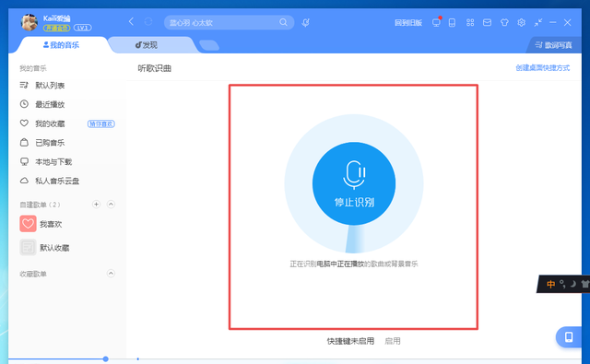Toggle the 中 Chinese input mode indicator
Image resolution: width=590 pixels, height=364 pixels.
(x=550, y=284)
